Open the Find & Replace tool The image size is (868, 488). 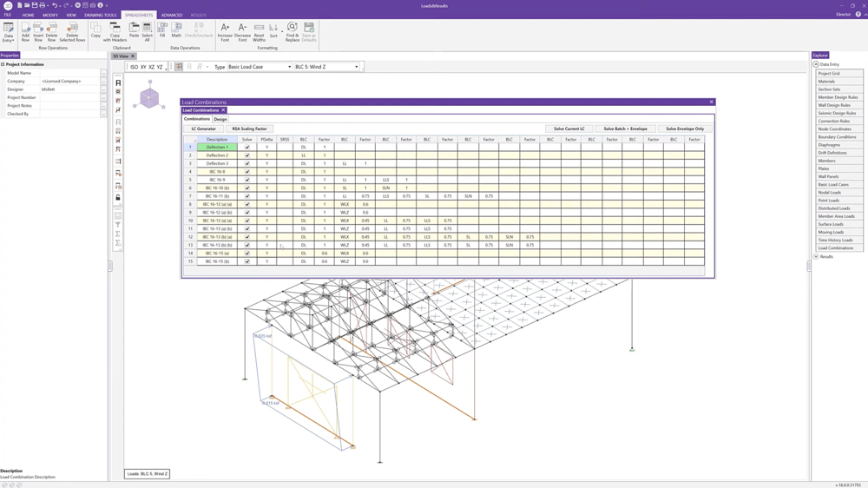tap(292, 31)
